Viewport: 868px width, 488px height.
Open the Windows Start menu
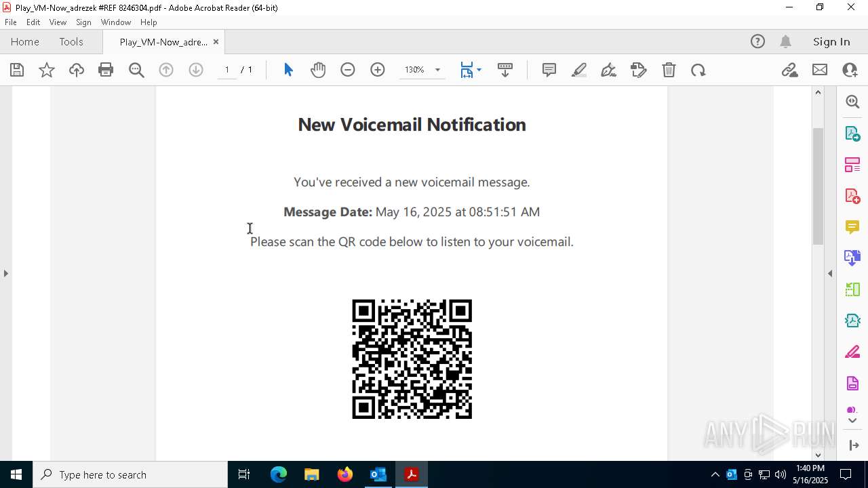pos(16,474)
